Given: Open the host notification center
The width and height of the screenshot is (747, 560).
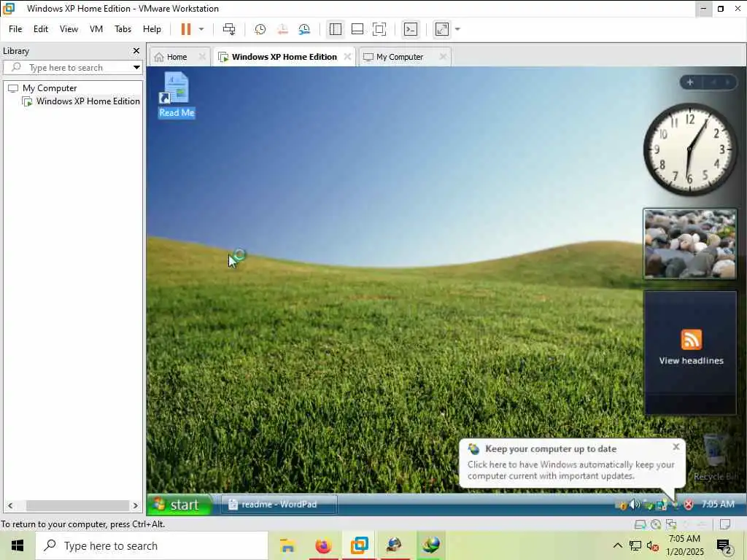Looking at the screenshot, I should pyautogui.click(x=724, y=547).
